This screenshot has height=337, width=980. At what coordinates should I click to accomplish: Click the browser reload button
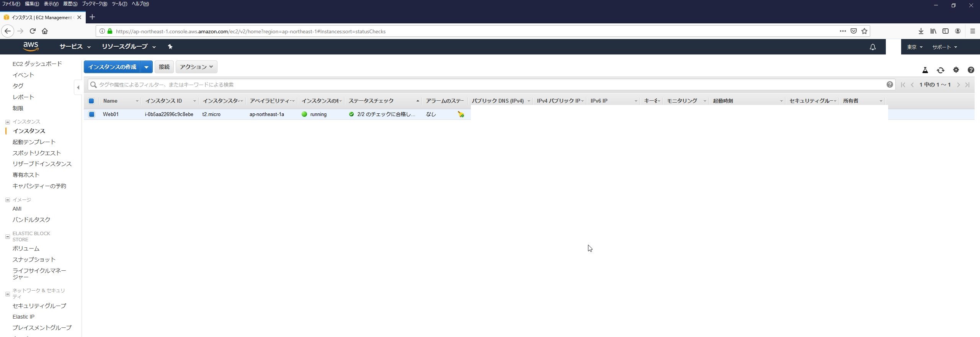tap(33, 31)
